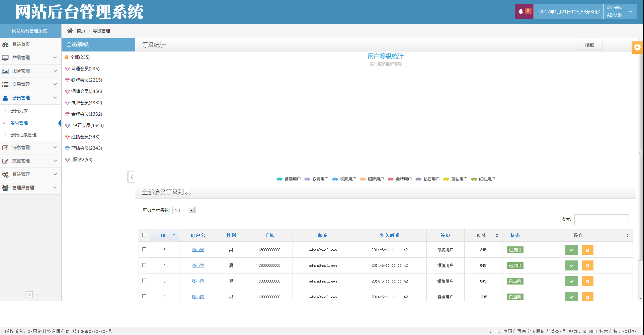Select 金牌会员(1332) level filter

[87, 114]
